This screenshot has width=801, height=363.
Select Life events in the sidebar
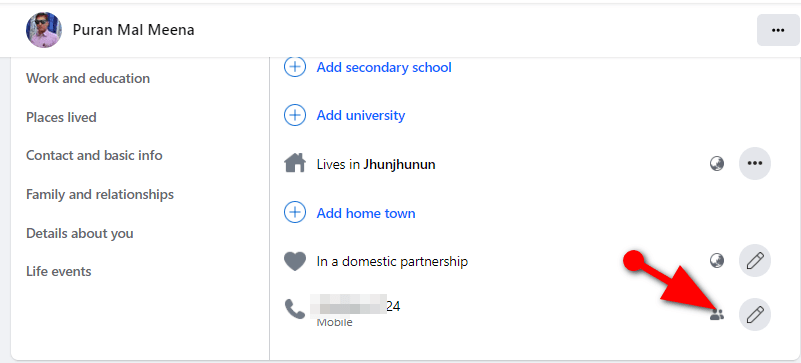(59, 272)
